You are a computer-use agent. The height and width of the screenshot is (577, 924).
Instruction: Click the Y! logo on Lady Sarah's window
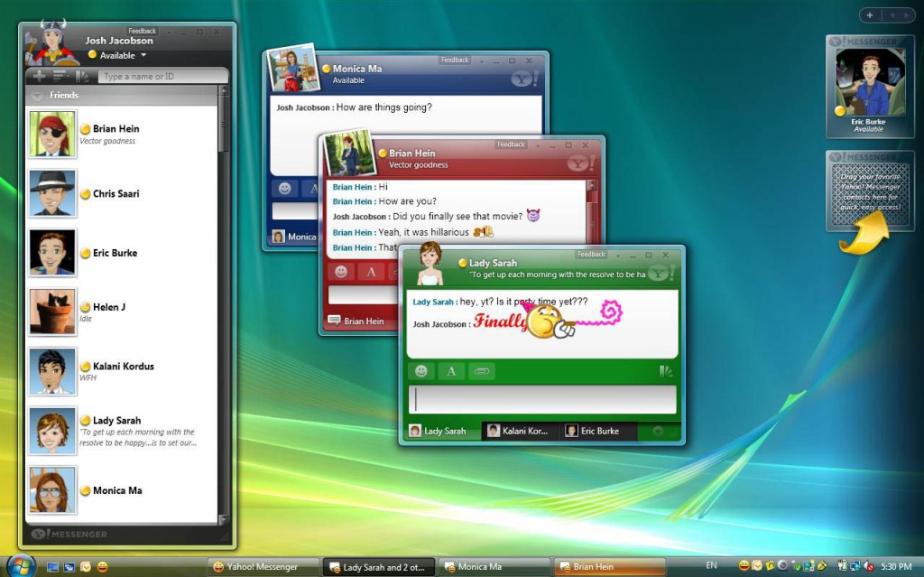point(658,274)
